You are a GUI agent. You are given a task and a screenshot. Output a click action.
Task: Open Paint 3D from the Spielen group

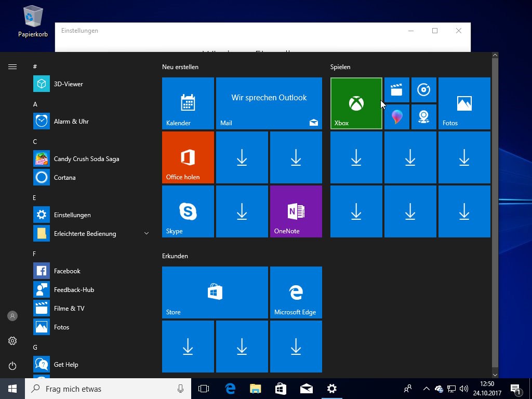[397, 117]
